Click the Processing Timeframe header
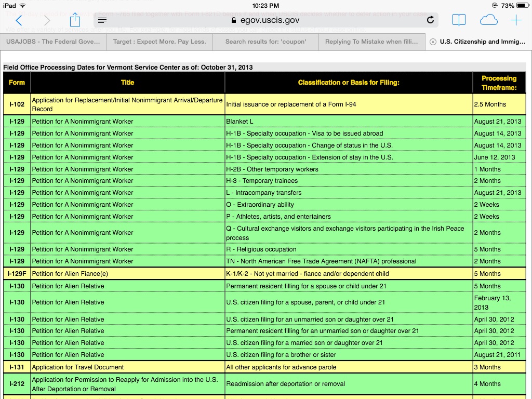 (x=499, y=83)
